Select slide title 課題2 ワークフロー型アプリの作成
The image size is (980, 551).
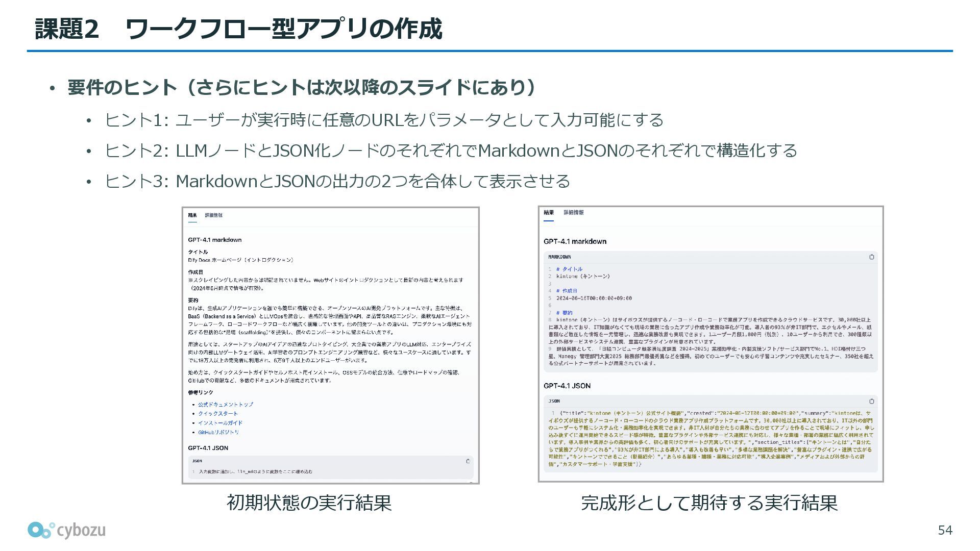(238, 29)
